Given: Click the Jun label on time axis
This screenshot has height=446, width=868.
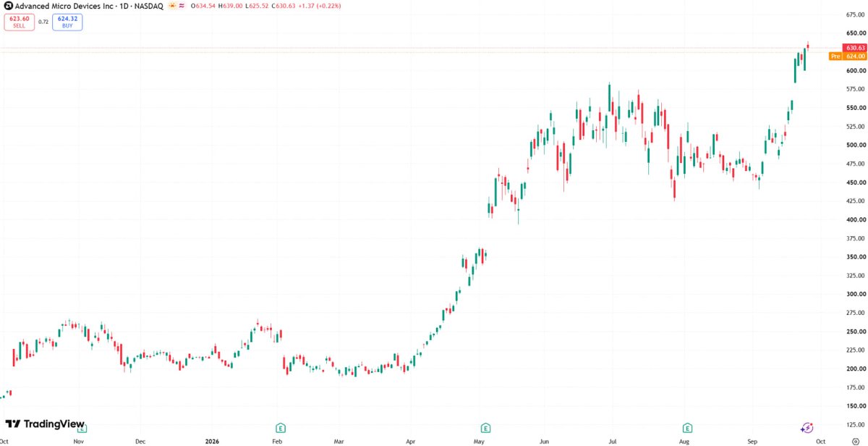Looking at the screenshot, I should (545, 441).
